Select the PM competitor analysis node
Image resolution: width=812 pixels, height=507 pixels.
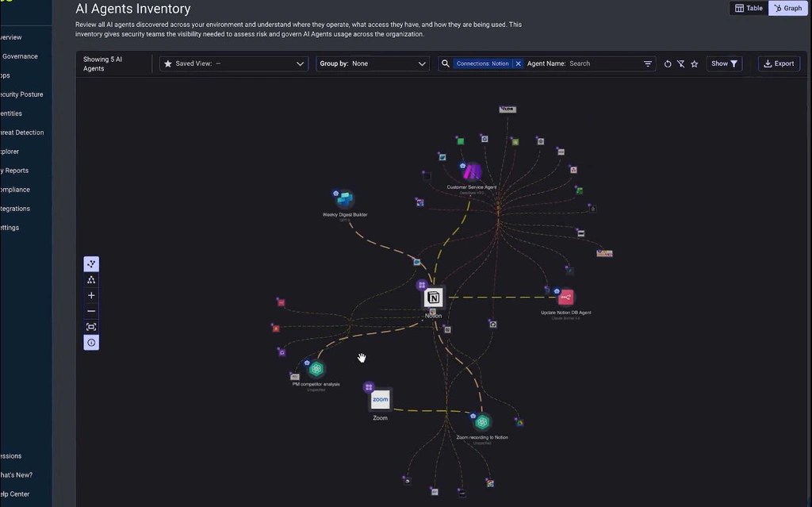pyautogui.click(x=316, y=369)
